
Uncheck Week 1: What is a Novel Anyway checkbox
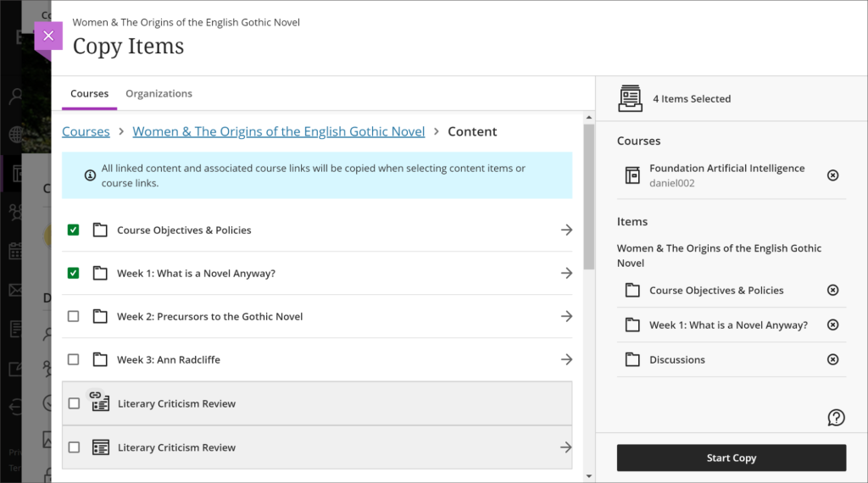[73, 273]
